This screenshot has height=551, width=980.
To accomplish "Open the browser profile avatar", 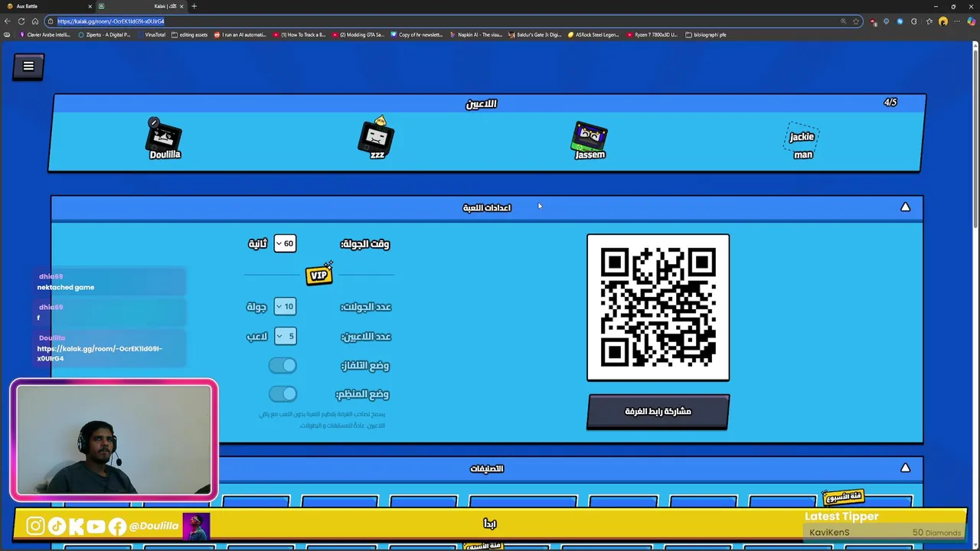I will (943, 21).
